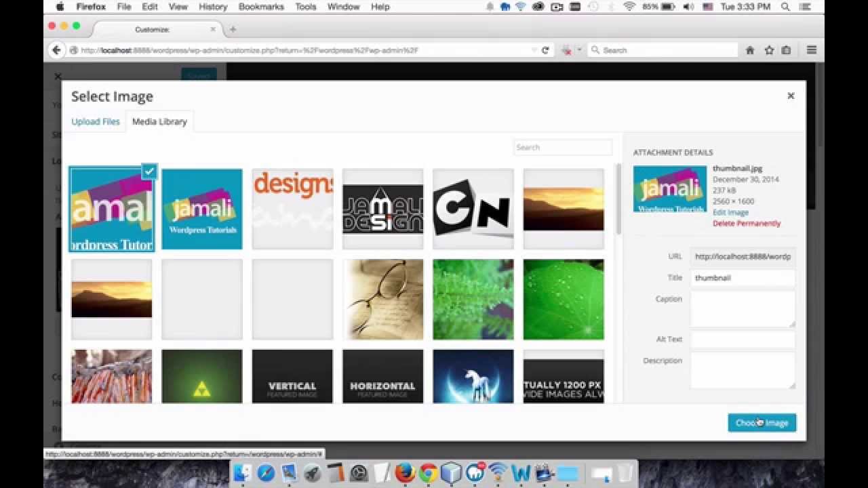This screenshot has height=488, width=868.
Task: Click the Caption text area
Action: 743,309
